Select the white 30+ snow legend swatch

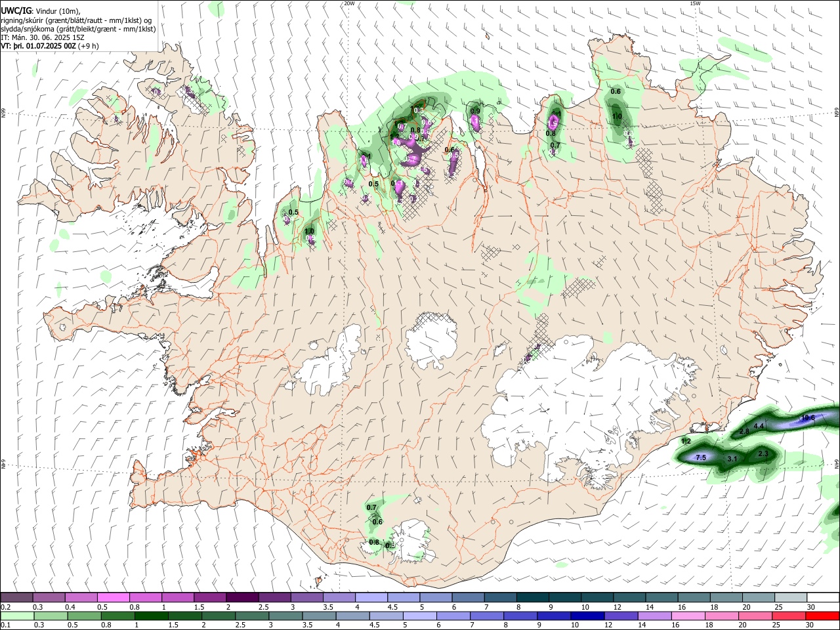coord(823,597)
